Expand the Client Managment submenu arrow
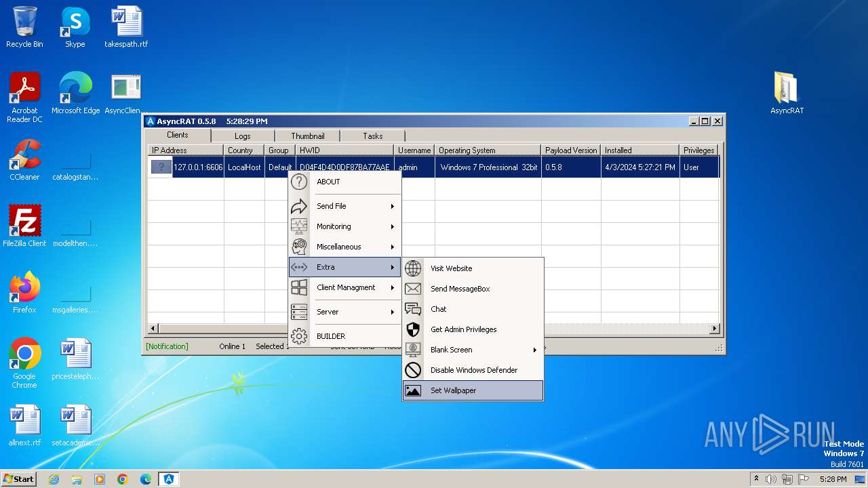The image size is (868, 488). [393, 287]
